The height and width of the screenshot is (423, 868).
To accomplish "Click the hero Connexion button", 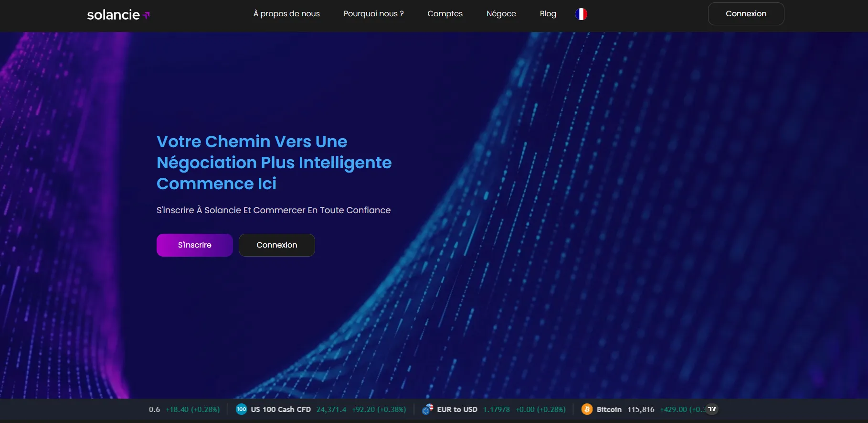I will click(277, 245).
